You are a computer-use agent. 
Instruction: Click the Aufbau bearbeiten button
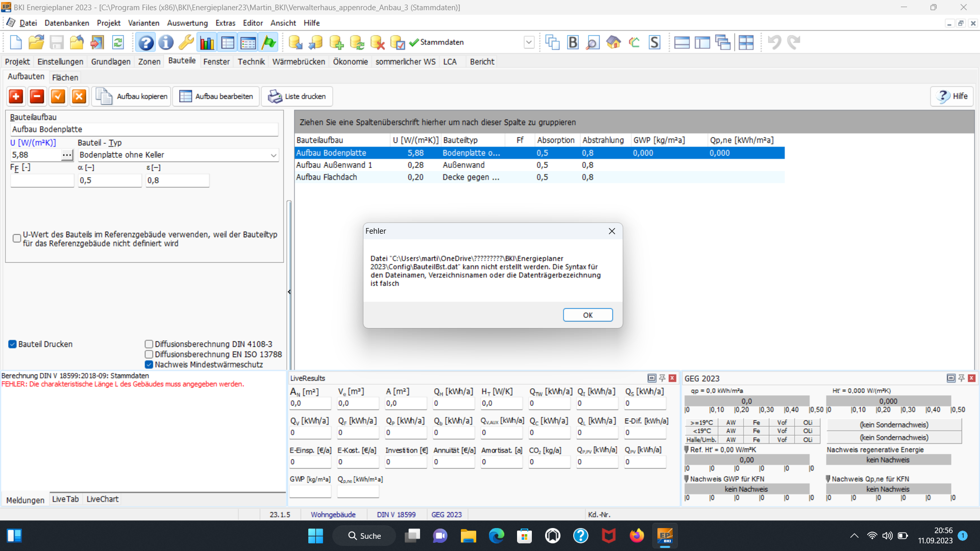216,96
